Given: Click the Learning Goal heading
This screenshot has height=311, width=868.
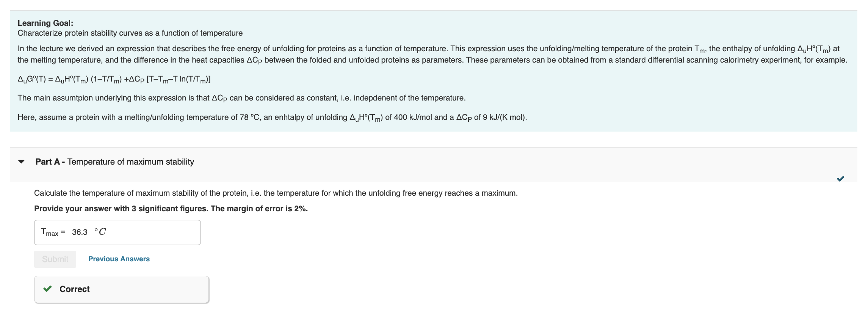Looking at the screenshot, I should (44, 23).
